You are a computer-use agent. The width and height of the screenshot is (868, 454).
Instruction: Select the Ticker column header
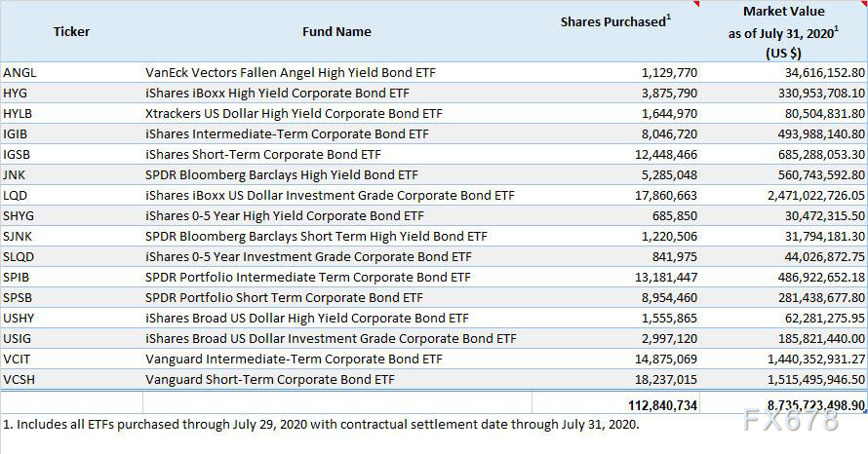point(71,31)
